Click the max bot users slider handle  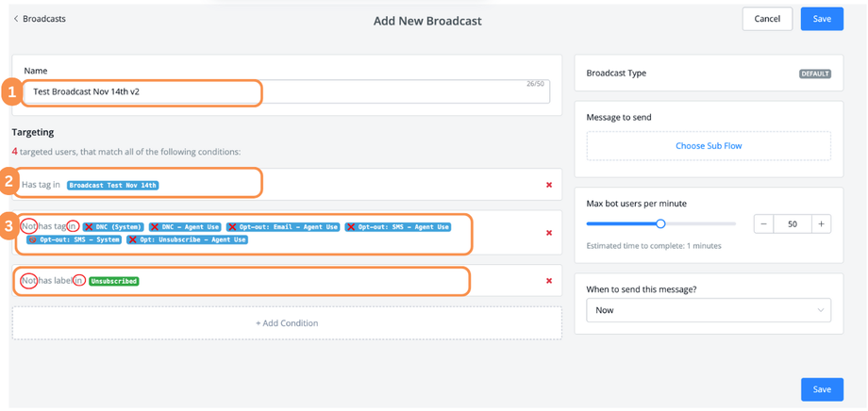[x=660, y=223]
